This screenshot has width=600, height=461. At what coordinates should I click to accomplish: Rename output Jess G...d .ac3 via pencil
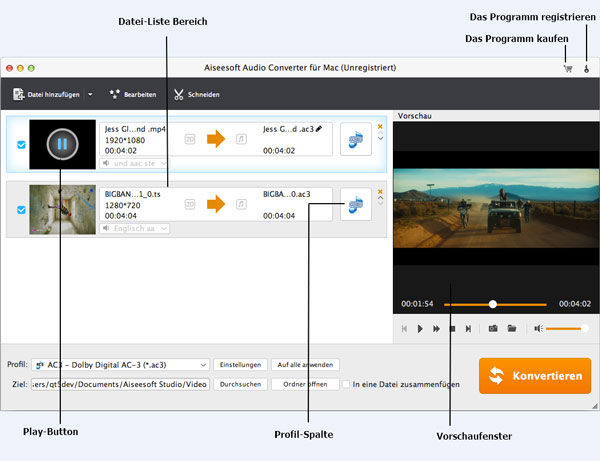coord(319,129)
